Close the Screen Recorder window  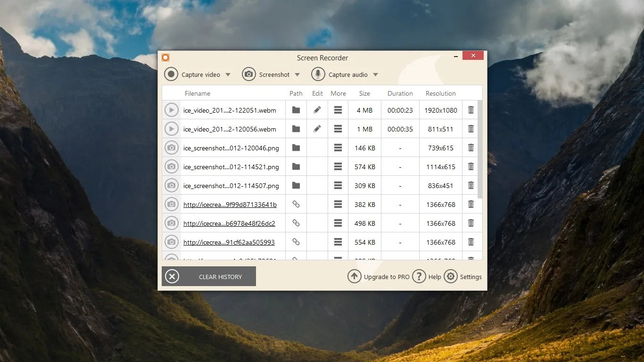click(x=473, y=56)
